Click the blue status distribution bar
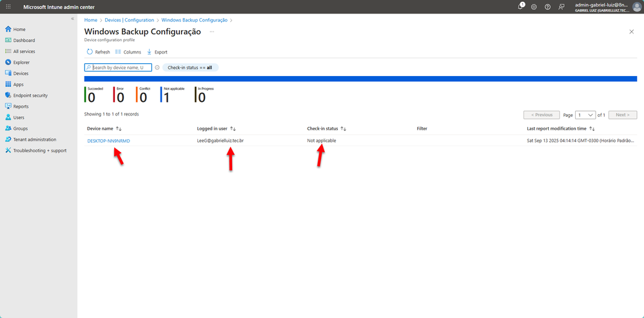Viewport: 644px width, 318px height. click(360, 79)
